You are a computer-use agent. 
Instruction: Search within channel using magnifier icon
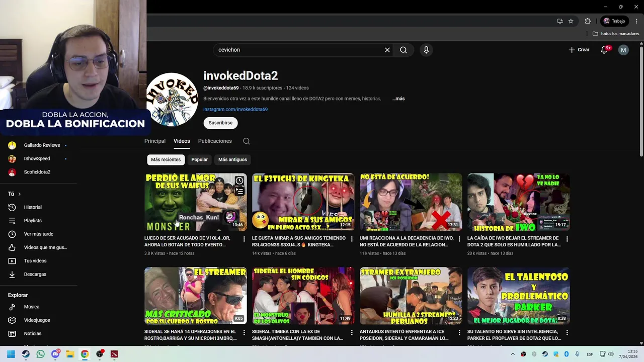(x=247, y=141)
